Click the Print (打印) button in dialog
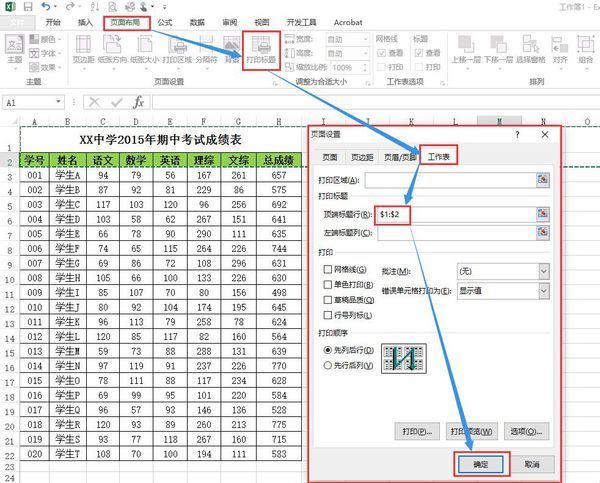 pos(417,431)
